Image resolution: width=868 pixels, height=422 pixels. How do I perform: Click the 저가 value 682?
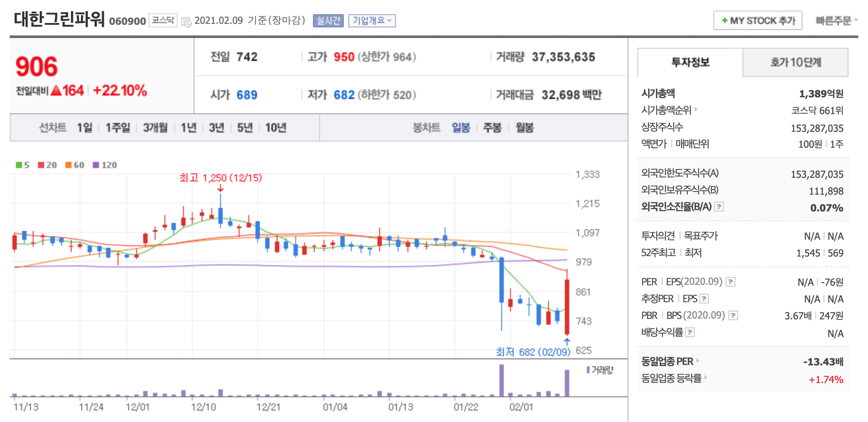344,95
